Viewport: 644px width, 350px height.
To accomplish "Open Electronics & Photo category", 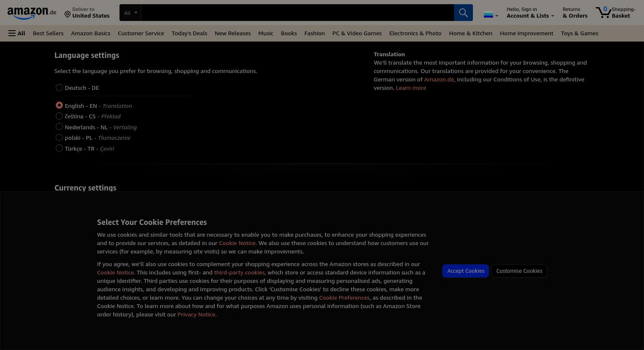I will click(415, 33).
